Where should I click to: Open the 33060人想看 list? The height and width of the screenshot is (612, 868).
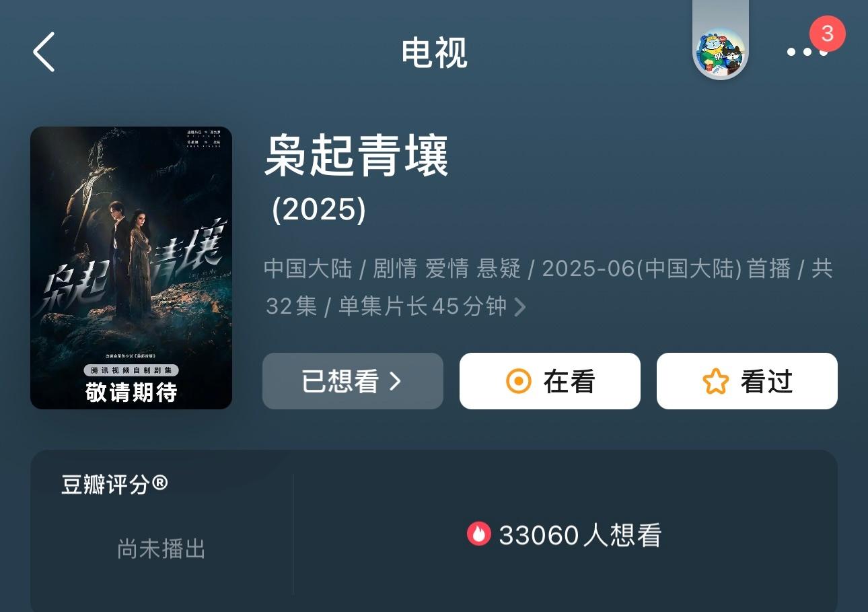[565, 535]
